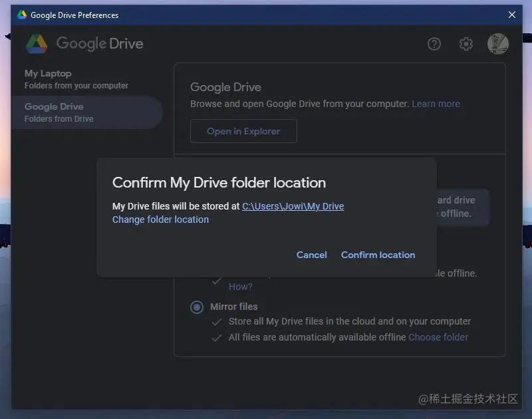The image size is (532, 419).
Task: Click the dialog title 'Confirm My Drive folder location'
Action: click(x=219, y=183)
